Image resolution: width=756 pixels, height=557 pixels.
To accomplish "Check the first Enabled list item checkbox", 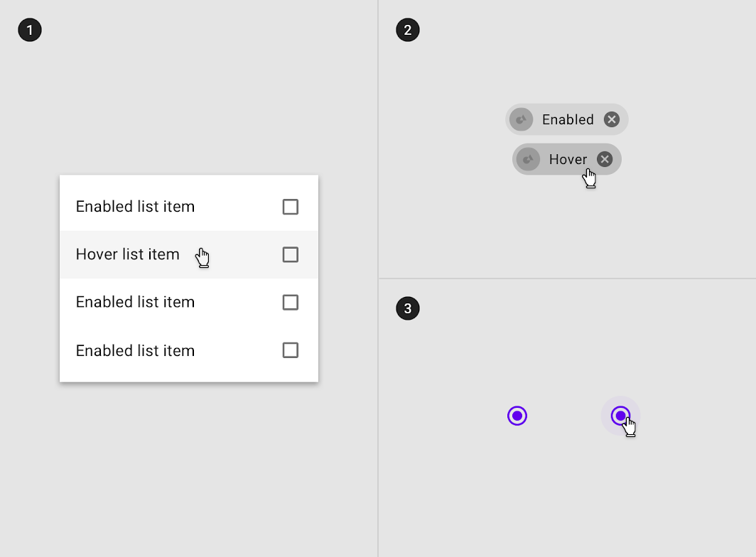I will tap(290, 207).
